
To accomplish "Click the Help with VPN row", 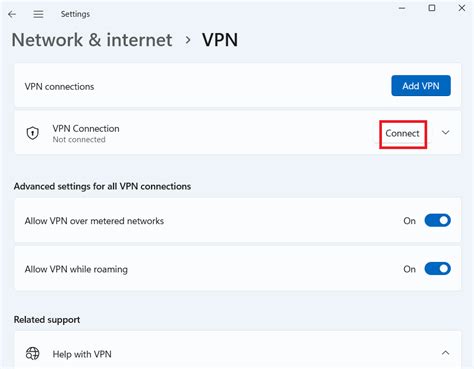I will (238, 350).
